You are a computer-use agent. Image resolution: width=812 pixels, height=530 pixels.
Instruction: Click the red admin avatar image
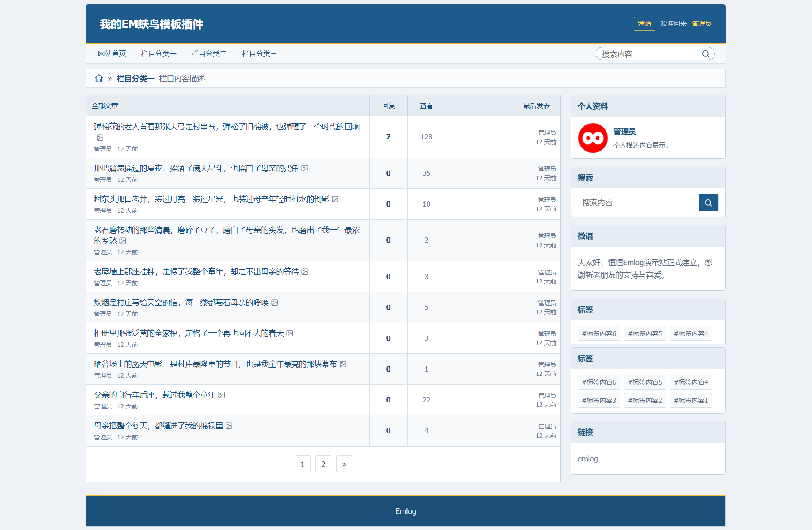(593, 138)
